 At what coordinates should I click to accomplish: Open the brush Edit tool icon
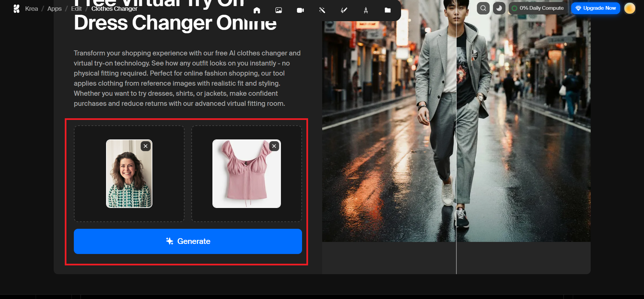pyautogui.click(x=344, y=10)
